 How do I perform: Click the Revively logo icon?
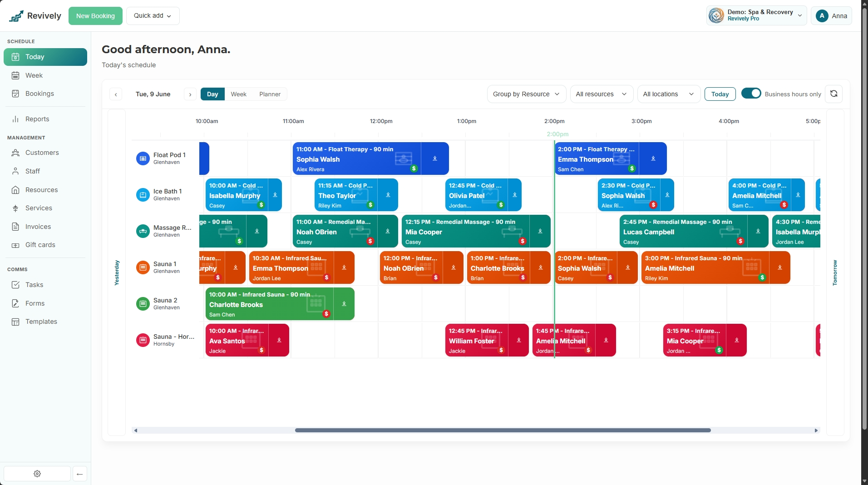click(16, 16)
